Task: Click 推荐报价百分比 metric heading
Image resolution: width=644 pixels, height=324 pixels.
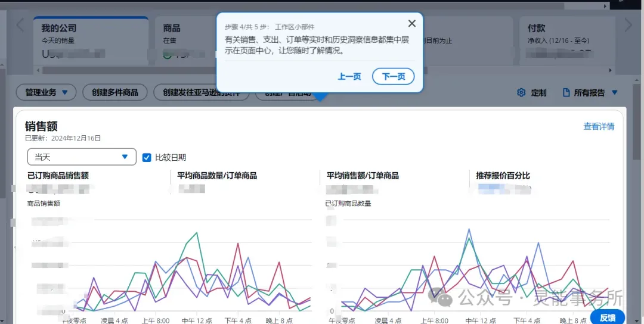Action: pyautogui.click(x=503, y=176)
